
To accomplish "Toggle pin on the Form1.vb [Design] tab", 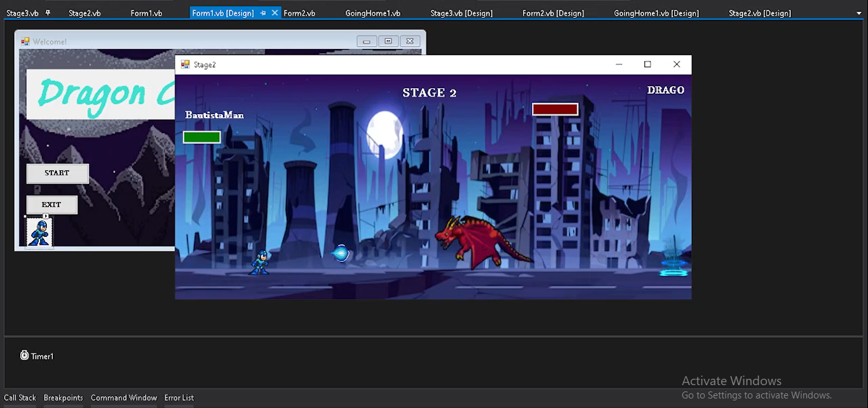I will pos(263,13).
